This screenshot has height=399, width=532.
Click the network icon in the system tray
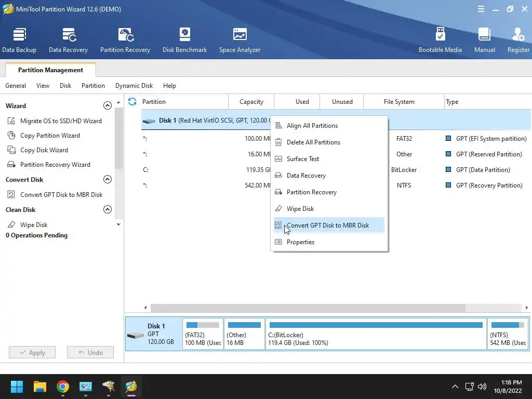pyautogui.click(x=469, y=387)
